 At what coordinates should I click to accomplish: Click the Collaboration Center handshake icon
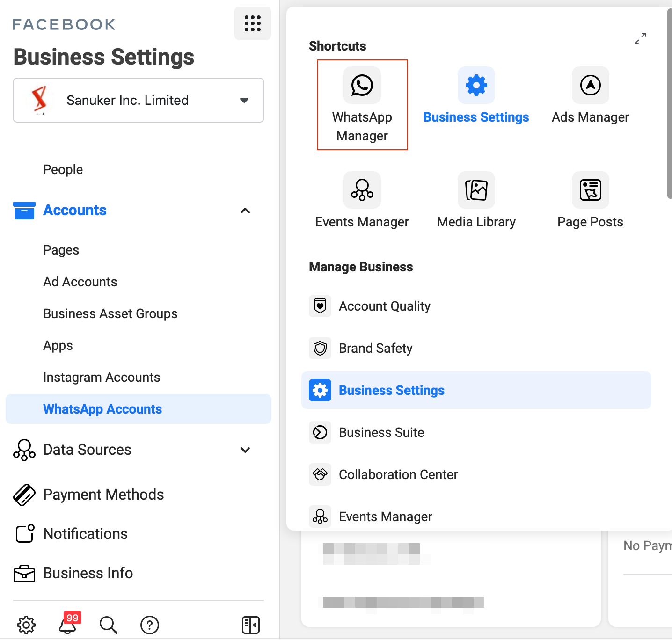tap(320, 474)
